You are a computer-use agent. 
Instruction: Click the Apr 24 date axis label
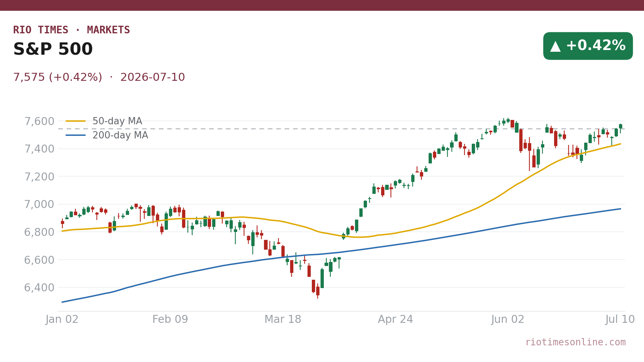click(x=396, y=320)
